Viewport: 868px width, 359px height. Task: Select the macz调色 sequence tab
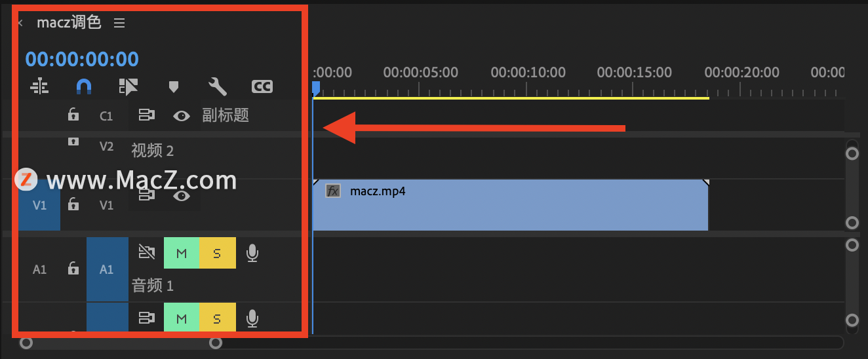tap(69, 22)
